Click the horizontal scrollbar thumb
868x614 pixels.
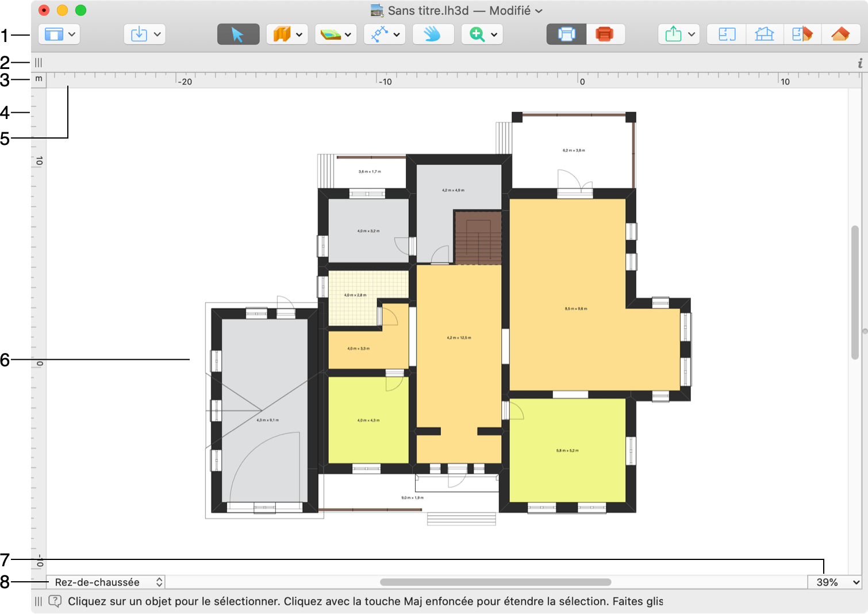(x=496, y=582)
